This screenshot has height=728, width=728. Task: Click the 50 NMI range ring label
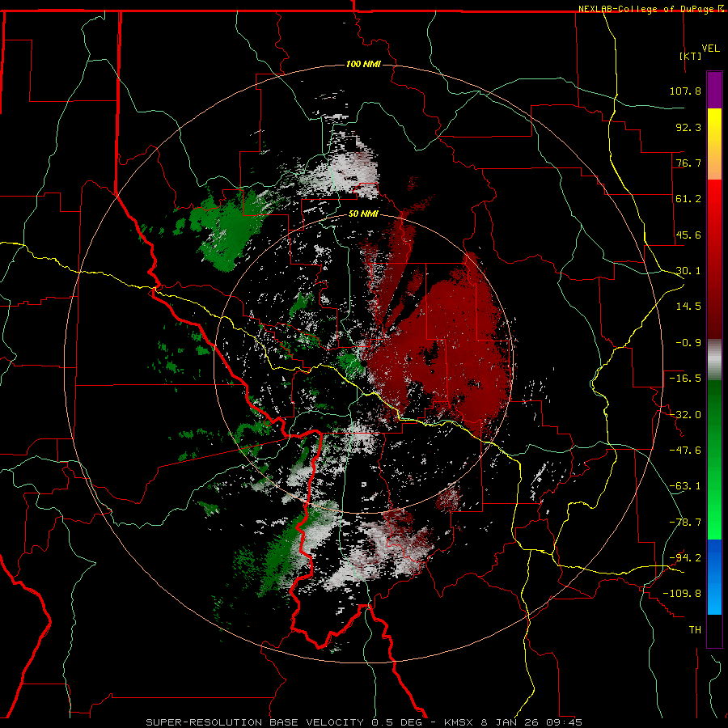(363, 214)
